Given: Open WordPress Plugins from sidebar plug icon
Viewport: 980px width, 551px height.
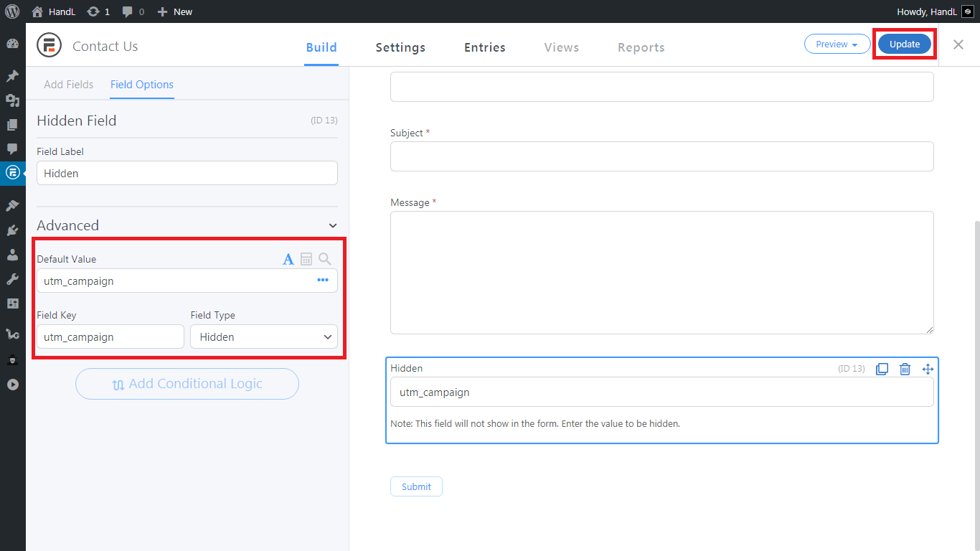Looking at the screenshot, I should point(12,230).
